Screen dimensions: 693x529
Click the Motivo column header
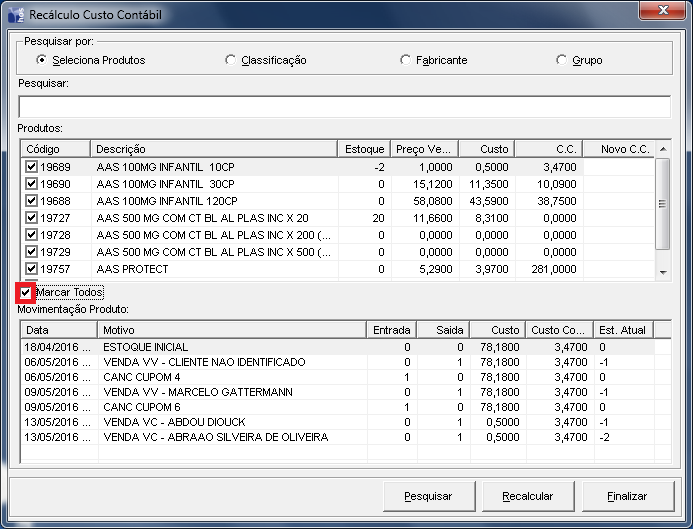[x=231, y=329]
